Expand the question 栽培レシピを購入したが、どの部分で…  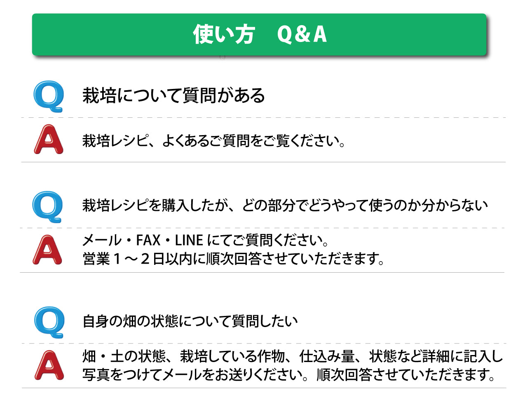(x=285, y=205)
